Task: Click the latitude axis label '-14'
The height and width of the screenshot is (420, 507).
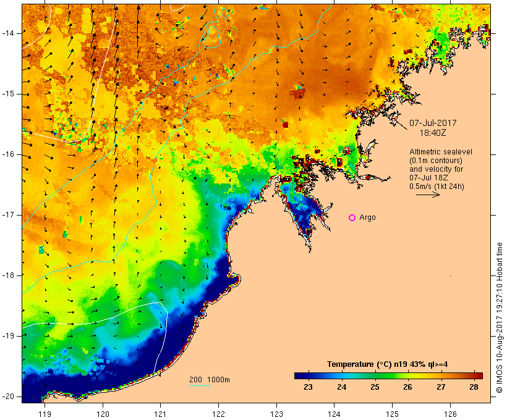Action: (x=8, y=33)
